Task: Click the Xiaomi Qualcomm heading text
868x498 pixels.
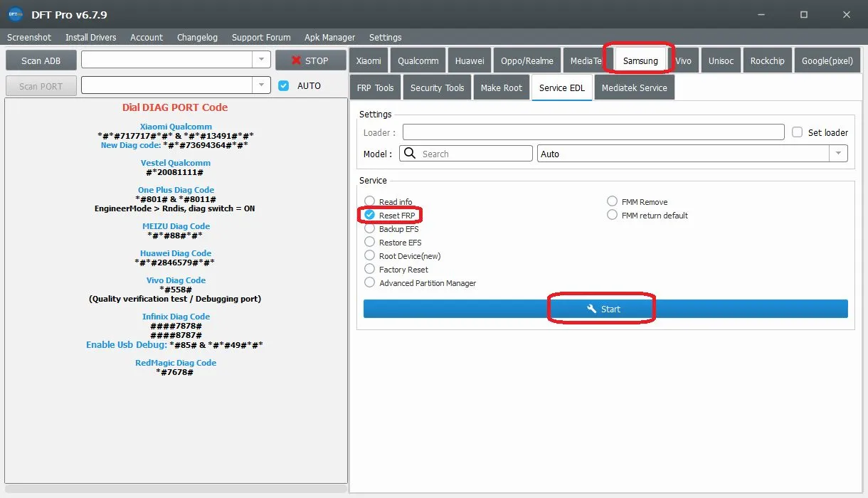Action: [x=176, y=127]
